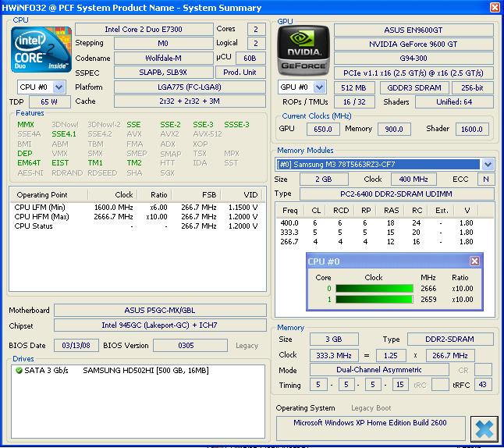The image size is (504, 448).
Task: Click the VID column header
Action: point(241,195)
